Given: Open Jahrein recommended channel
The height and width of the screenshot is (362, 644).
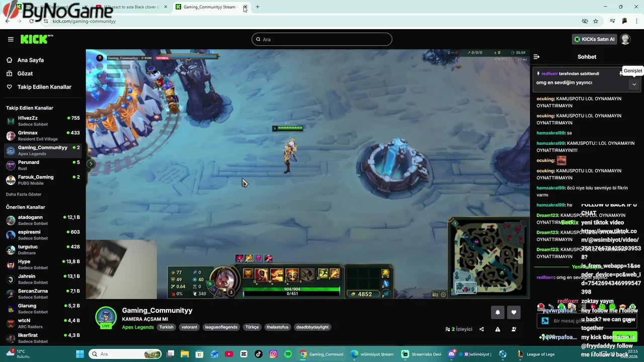Looking at the screenshot, I should (x=43, y=279).
